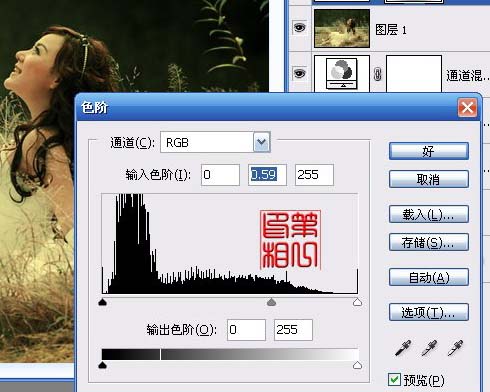Viewport: 490px width, 392px height.
Task: Select the black point eyedropper
Action: tap(403, 348)
